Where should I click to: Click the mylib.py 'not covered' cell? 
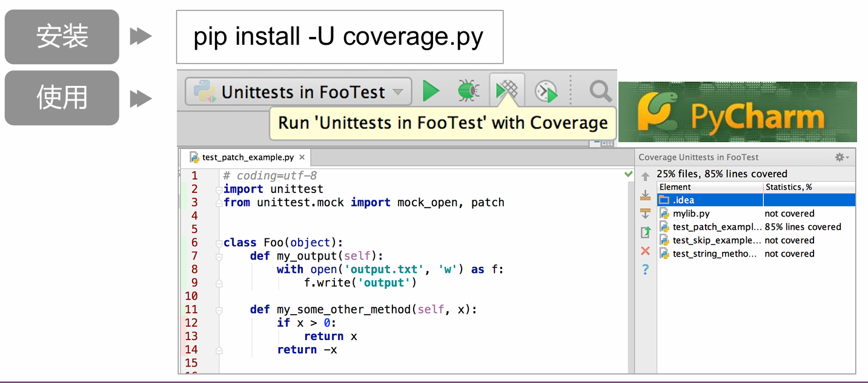point(789,214)
